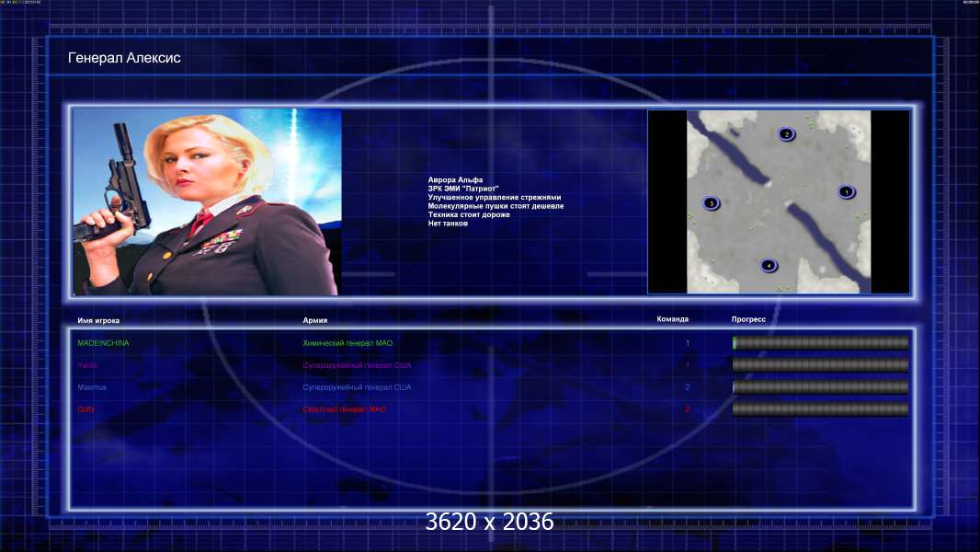Click the 'Армия' column header
The height and width of the screenshot is (552, 980).
pos(315,320)
